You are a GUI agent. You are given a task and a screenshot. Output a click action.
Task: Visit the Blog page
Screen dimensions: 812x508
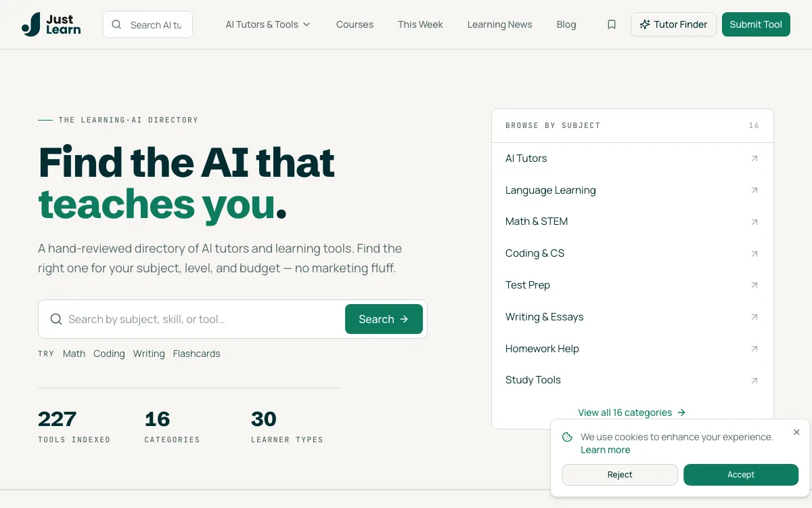click(566, 24)
